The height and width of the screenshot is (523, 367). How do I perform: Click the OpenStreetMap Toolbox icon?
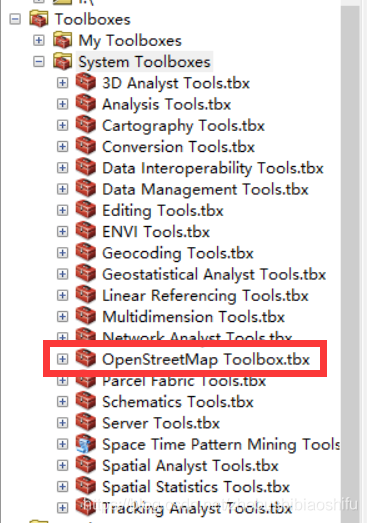tap(86, 359)
